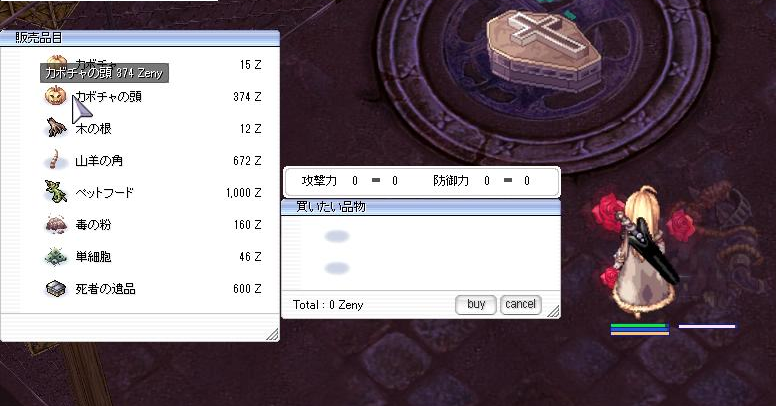Viewport: 776px width, 406px height.
Task: Select the 死者の遺品 item name text
Action: (x=105, y=289)
